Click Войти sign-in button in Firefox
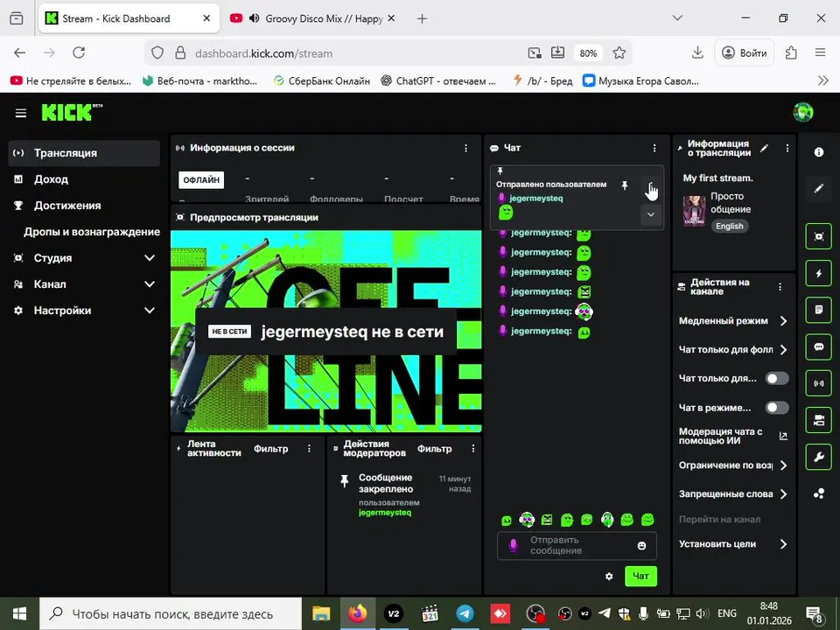Screen dimensions: 840x630 point(744,52)
